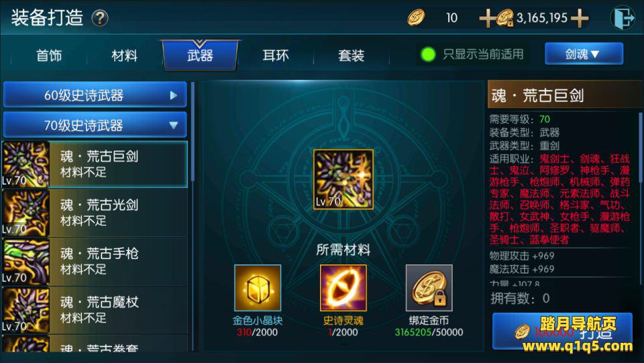Tap the 金色小晶块 material icon
This screenshot has width=644, height=363.
(x=258, y=288)
